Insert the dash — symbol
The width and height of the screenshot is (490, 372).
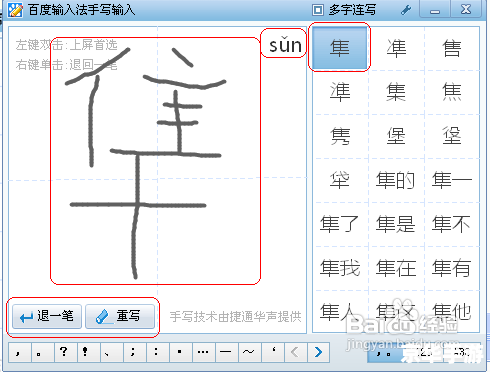[227, 352]
